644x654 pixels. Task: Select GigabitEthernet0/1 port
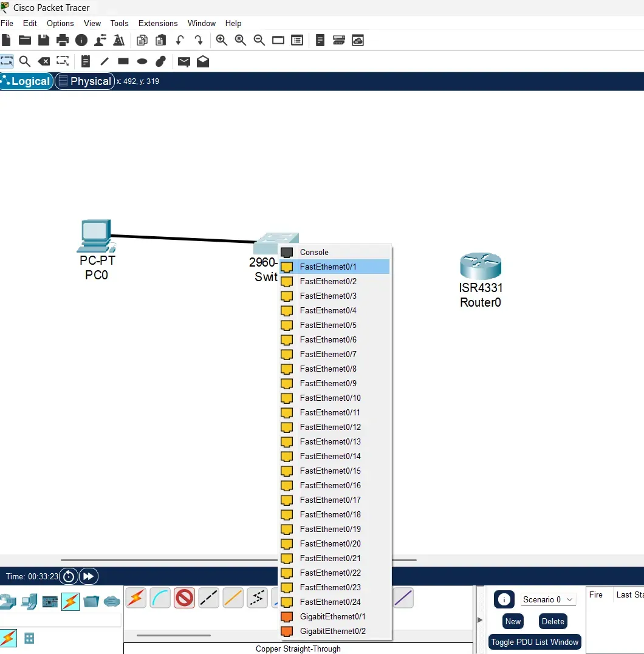[335, 616]
